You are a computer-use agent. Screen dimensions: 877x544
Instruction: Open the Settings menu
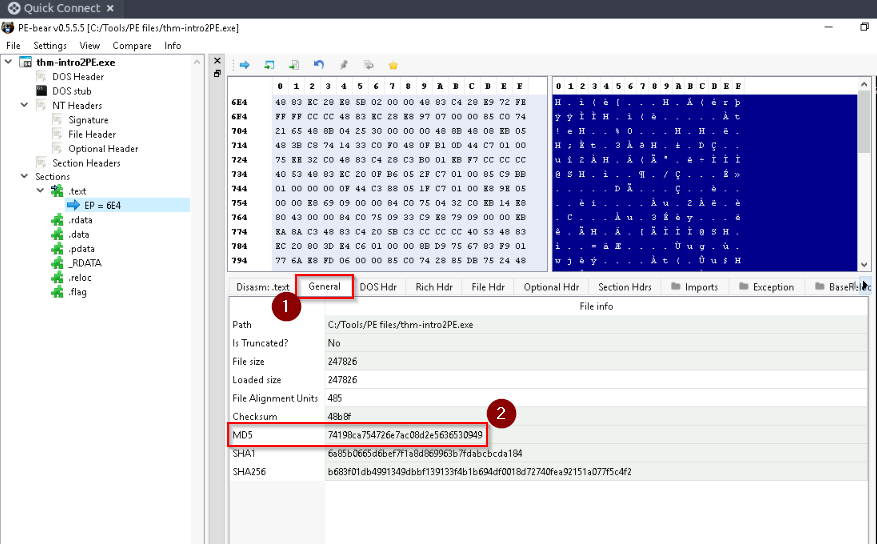pos(50,45)
